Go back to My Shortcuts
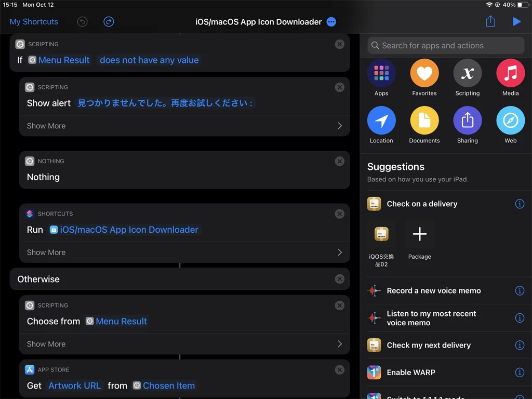This screenshot has height=399, width=532. pos(34,22)
